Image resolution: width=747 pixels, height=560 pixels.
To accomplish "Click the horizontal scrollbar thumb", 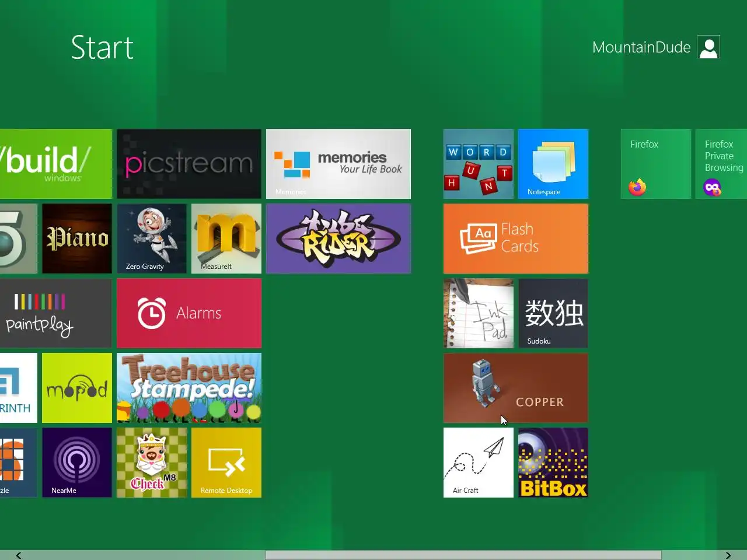I will tap(463, 555).
